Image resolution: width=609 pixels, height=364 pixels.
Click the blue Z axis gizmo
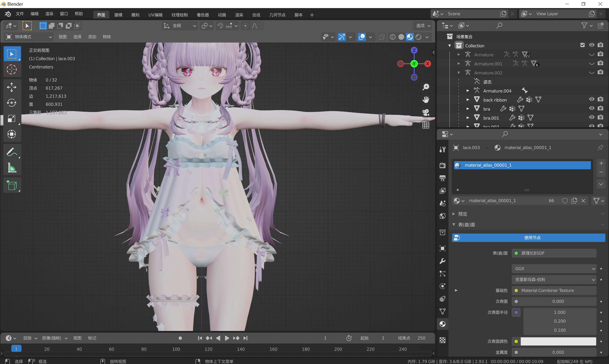coord(414,50)
